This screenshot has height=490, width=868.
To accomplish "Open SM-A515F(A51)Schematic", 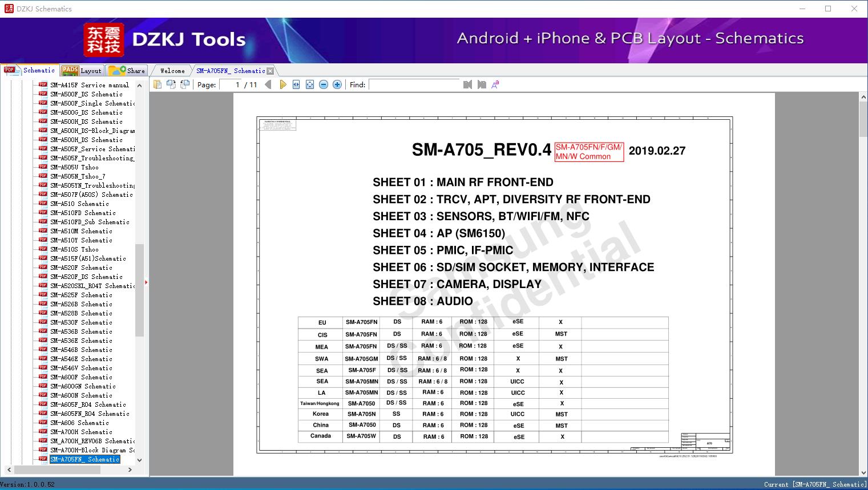I will [88, 258].
